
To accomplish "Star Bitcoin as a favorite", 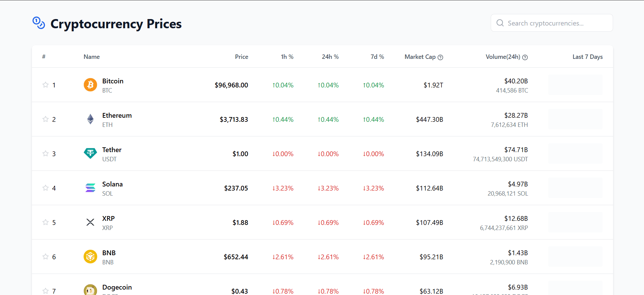I will pos(45,85).
